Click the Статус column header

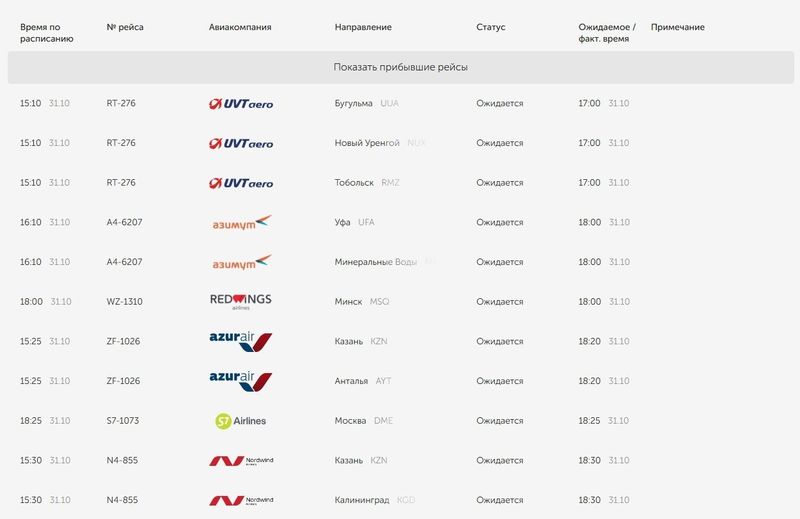(x=491, y=27)
